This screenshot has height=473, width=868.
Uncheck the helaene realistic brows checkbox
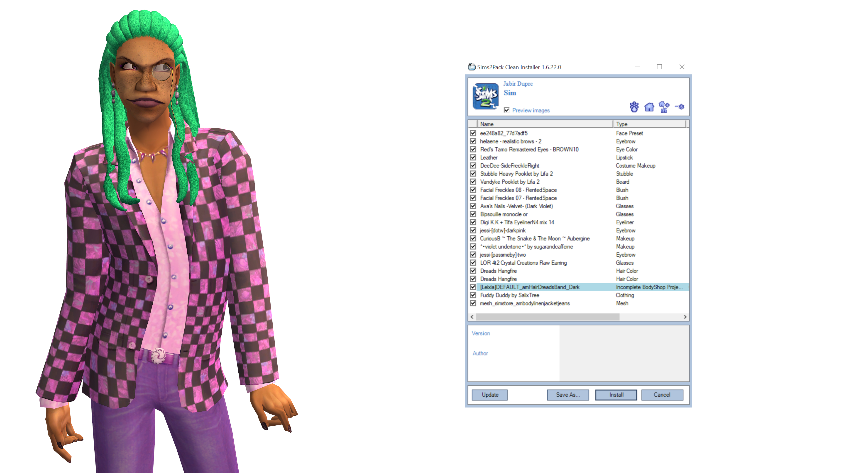pyautogui.click(x=473, y=141)
